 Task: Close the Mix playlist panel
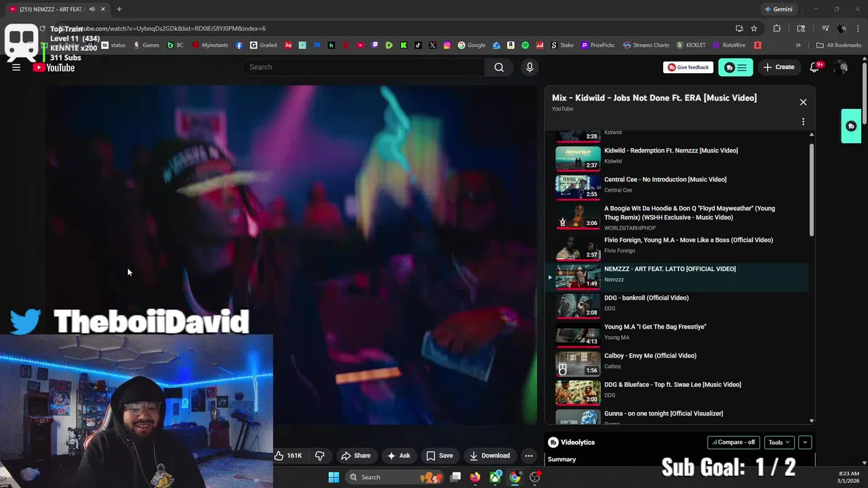[803, 102]
